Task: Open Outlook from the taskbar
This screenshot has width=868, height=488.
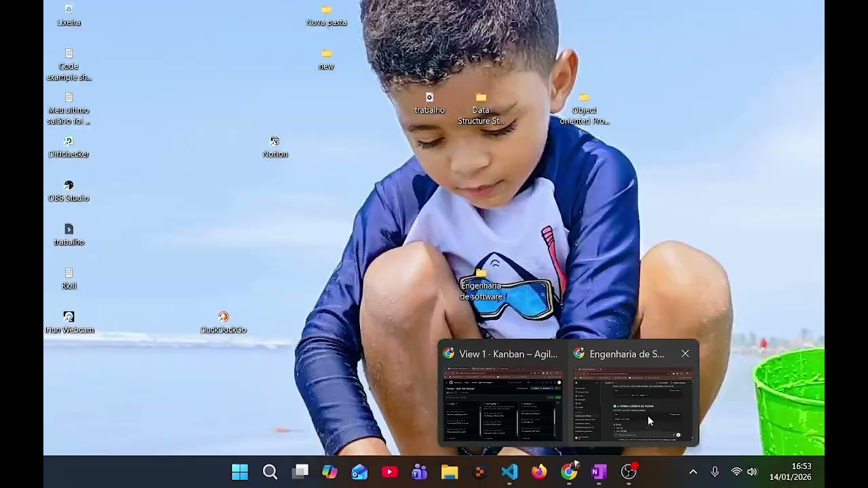Action: [x=359, y=472]
